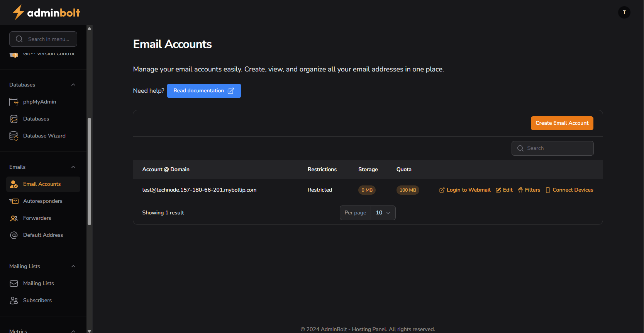Open the Per page dropdown

383,213
